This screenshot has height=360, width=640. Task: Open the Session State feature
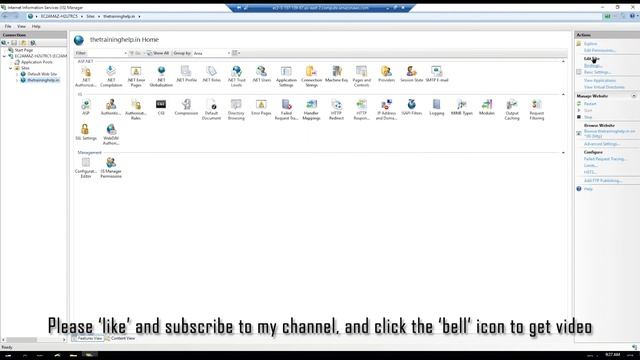coord(411,74)
